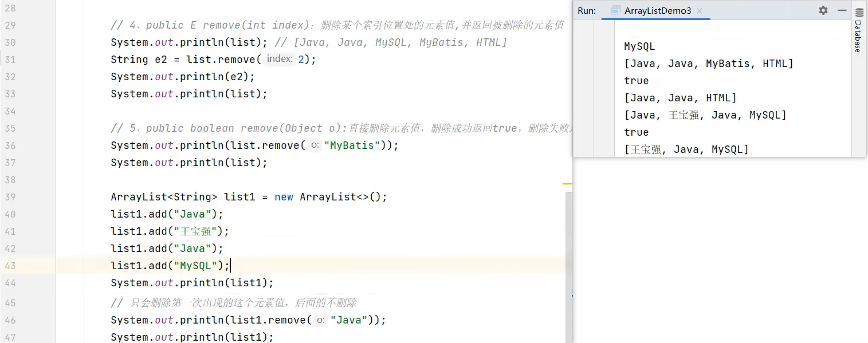Close the ArrayListDemo3 run tab
This screenshot has width=868, height=343.
699,10
